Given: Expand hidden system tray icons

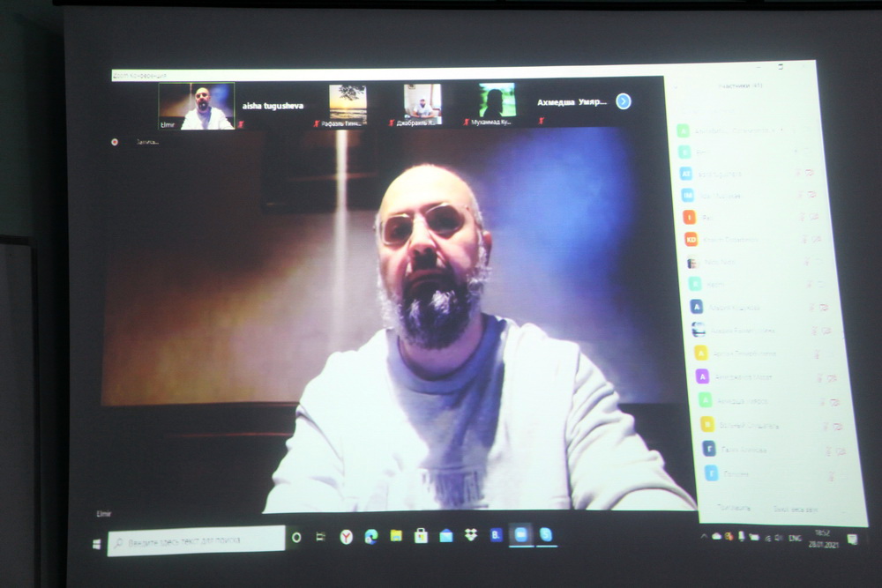Looking at the screenshot, I should (703, 536).
